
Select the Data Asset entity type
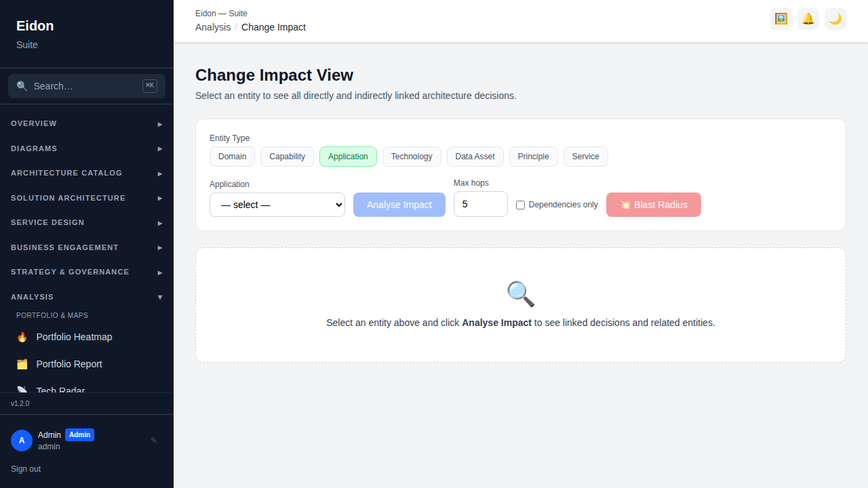pos(475,157)
